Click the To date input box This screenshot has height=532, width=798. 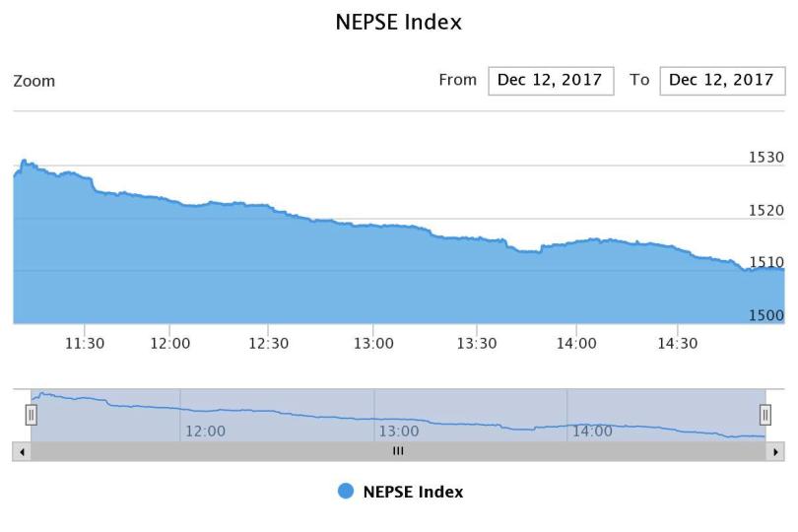pyautogui.click(x=722, y=81)
